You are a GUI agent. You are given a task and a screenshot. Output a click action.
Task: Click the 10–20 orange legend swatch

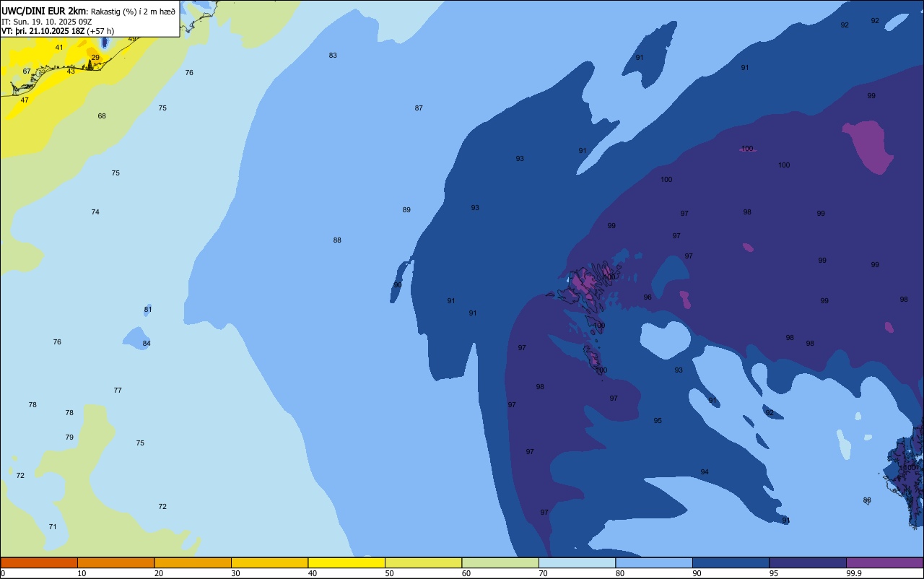[x=115, y=562]
